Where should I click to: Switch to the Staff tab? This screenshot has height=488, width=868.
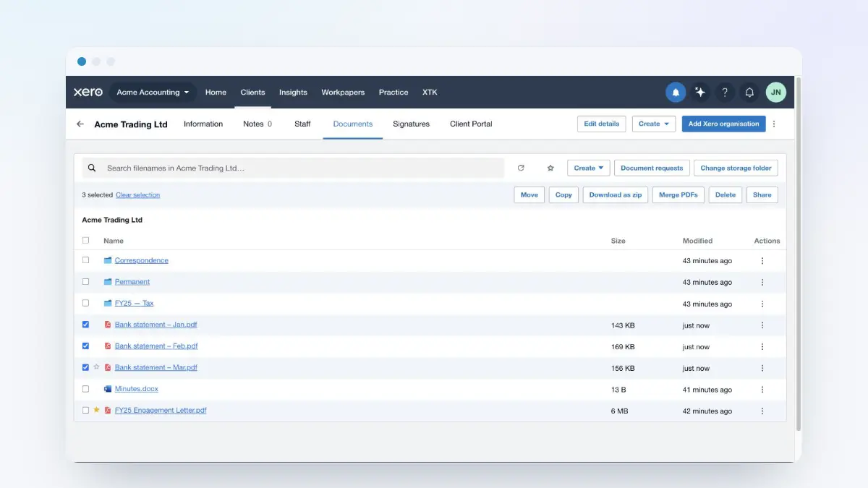(x=302, y=124)
